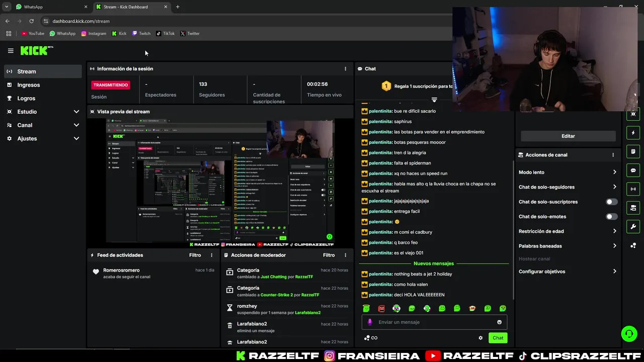Reload the page in browser
Screen dimensions: 644x362
[x=31, y=21]
